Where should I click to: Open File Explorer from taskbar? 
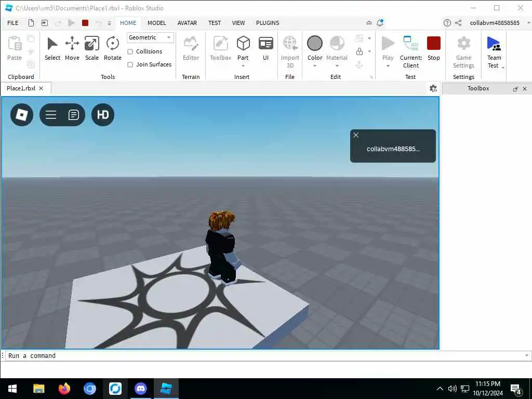tap(38, 389)
